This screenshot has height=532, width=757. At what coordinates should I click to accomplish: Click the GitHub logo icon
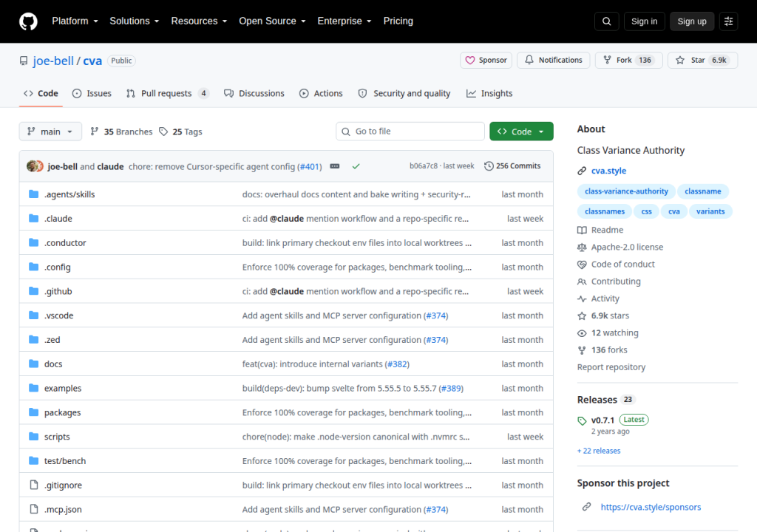click(x=28, y=21)
